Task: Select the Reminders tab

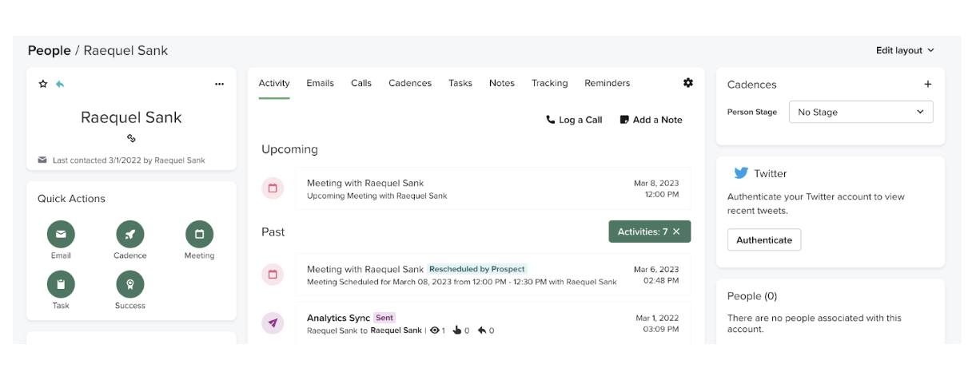Action: (x=608, y=83)
